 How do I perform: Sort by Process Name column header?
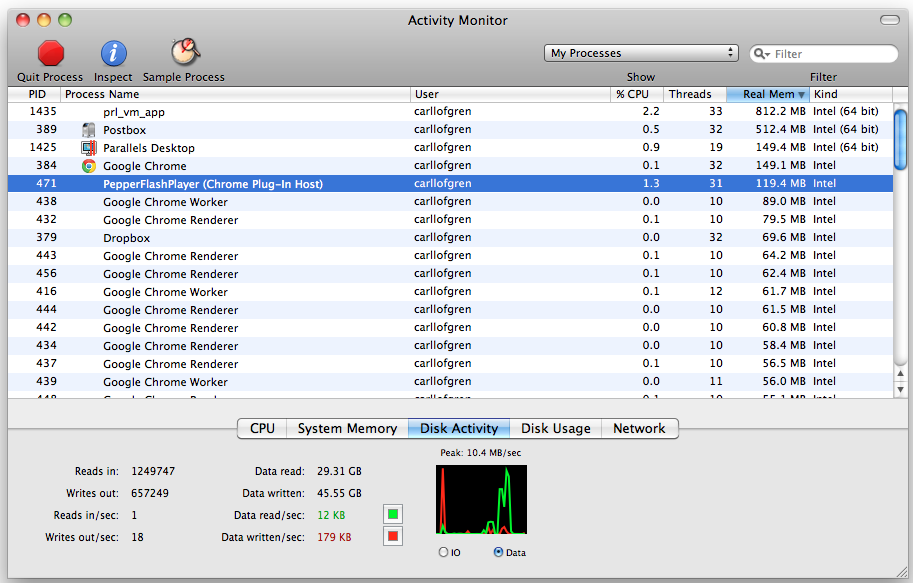tap(235, 94)
